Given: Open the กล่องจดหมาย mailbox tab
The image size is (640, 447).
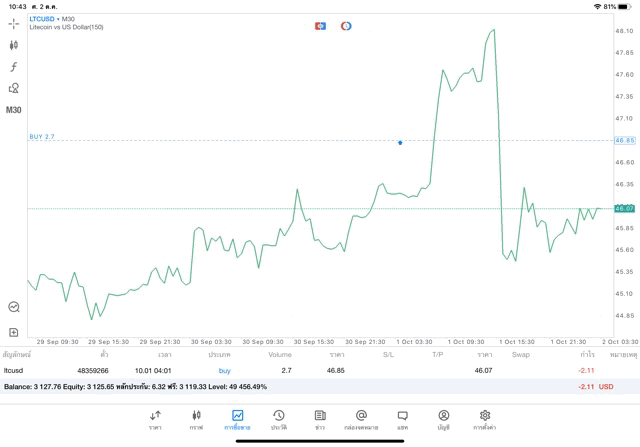Looking at the screenshot, I should coord(361,419).
